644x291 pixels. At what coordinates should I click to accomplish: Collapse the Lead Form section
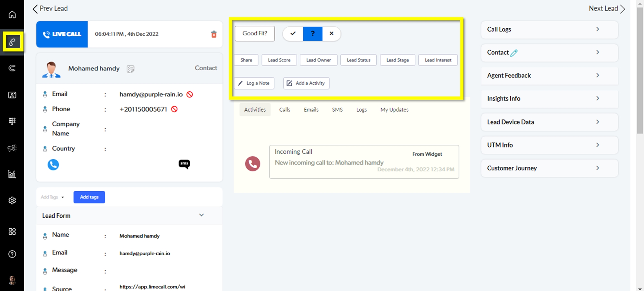[201, 215]
